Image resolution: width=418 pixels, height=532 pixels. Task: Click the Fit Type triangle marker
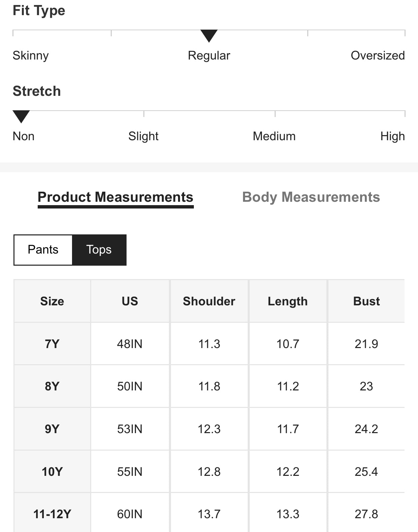pos(209,35)
